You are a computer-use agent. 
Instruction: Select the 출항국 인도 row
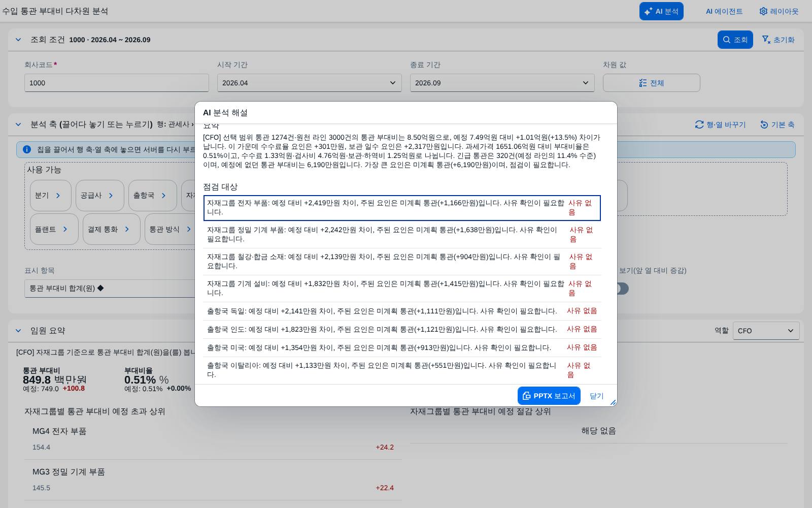coord(402,329)
